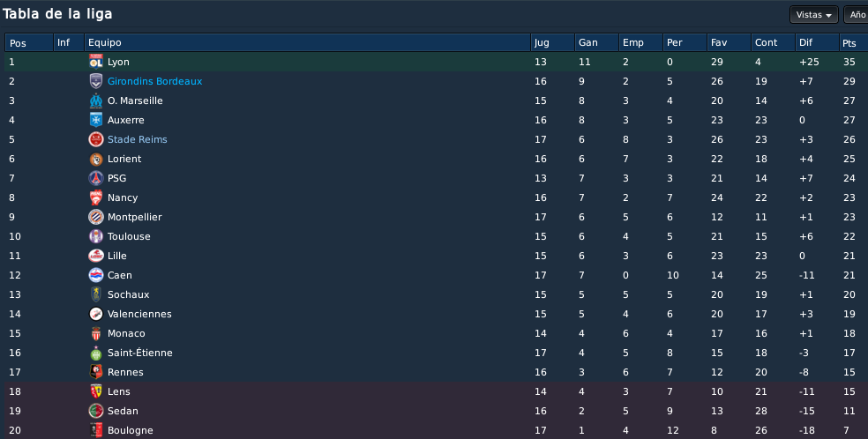Open the Stade Reims team link
The image size is (868, 439).
click(x=138, y=139)
